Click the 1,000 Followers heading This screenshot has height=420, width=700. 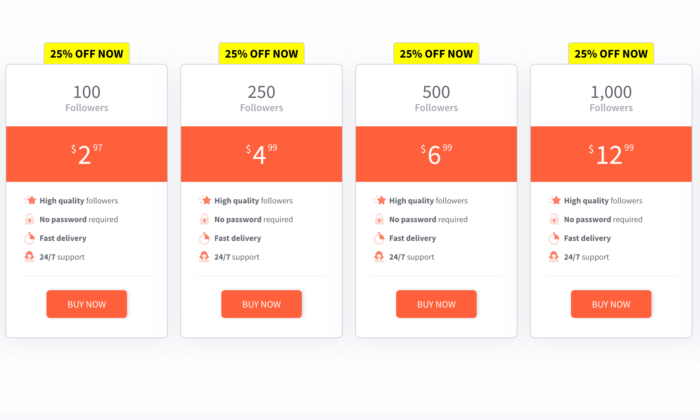(611, 98)
